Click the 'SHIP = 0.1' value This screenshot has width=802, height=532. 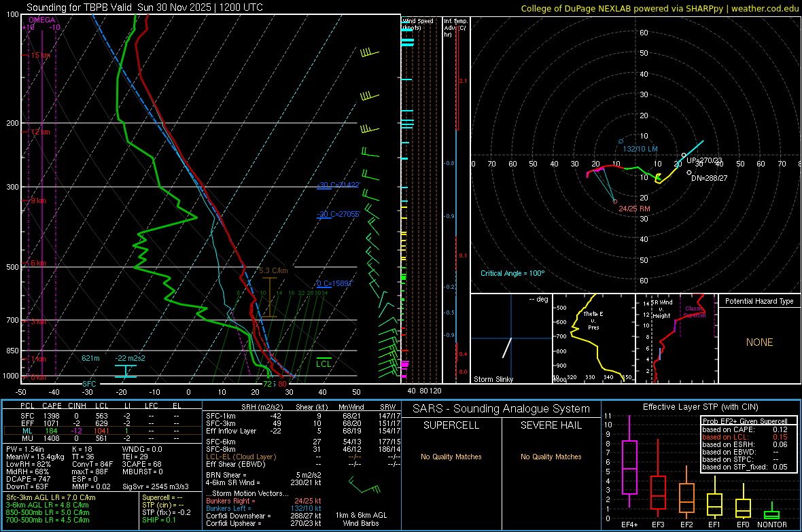(x=158, y=520)
